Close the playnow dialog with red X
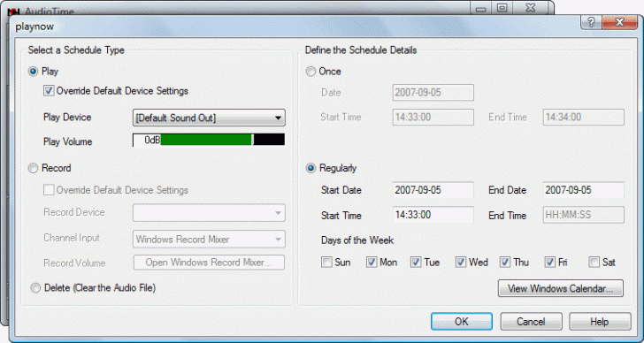Viewport: 644px width, 343px height. tap(619, 22)
